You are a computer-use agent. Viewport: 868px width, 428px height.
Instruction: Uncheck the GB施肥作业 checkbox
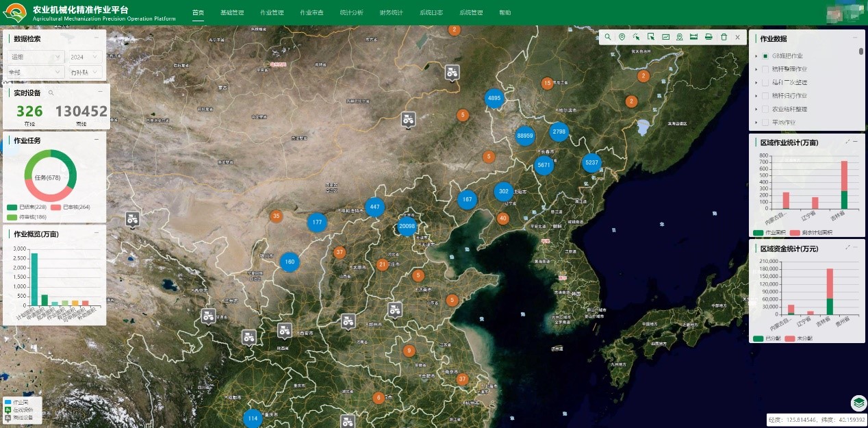[765, 56]
